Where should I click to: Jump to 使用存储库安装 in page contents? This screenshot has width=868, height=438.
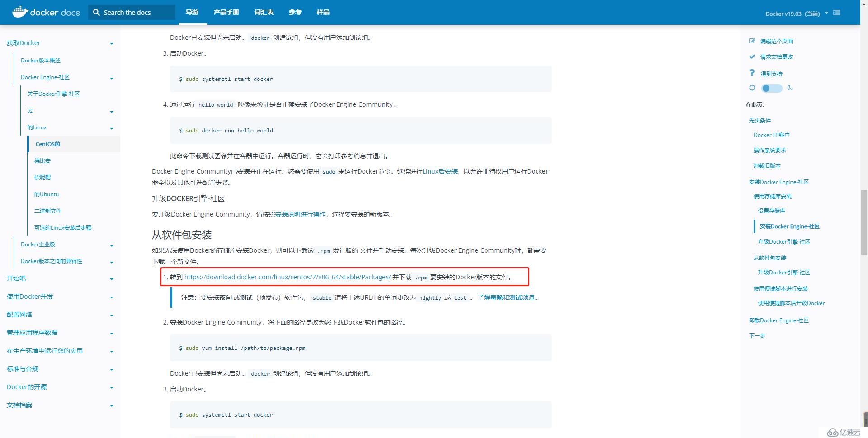(773, 196)
